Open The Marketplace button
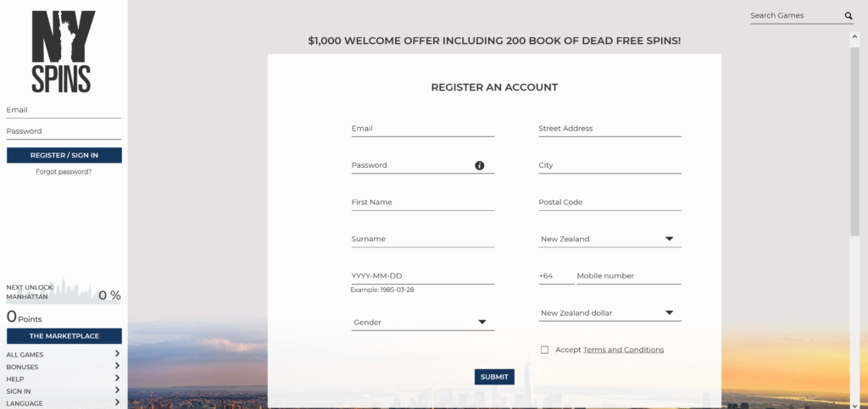The height and width of the screenshot is (409, 868). coord(64,336)
